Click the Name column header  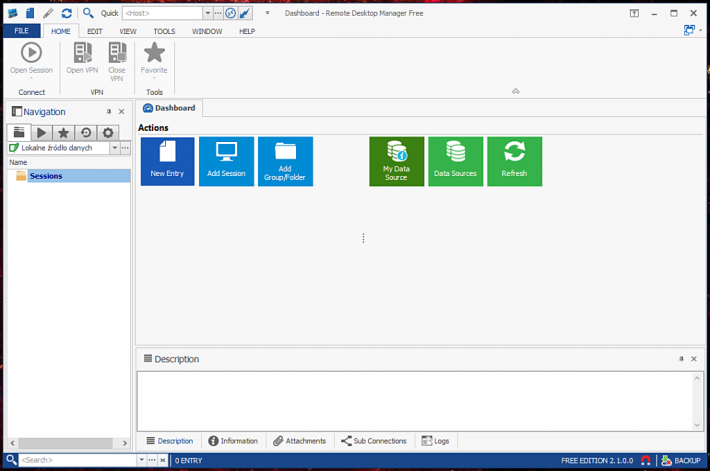[x=69, y=162]
